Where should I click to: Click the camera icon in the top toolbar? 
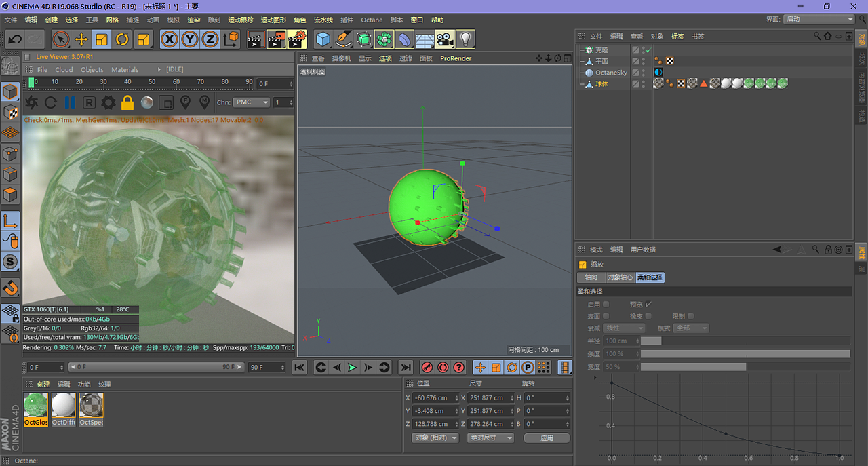click(446, 39)
